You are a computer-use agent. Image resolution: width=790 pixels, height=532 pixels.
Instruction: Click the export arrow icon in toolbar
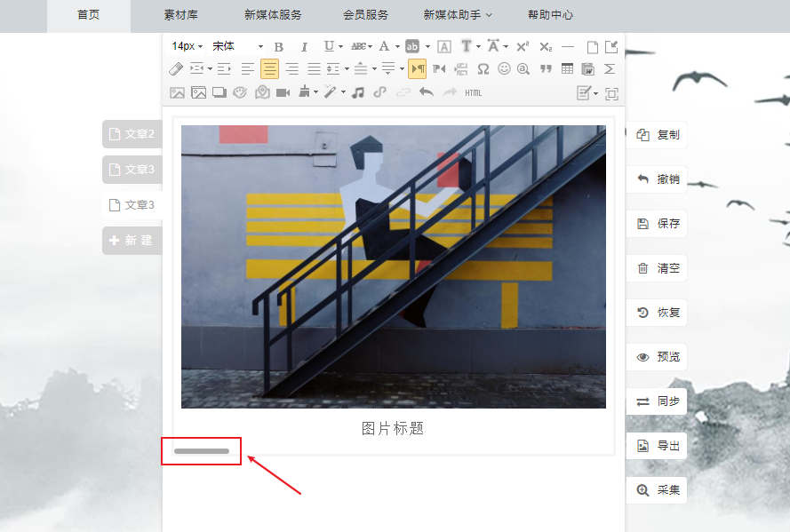pyautogui.click(x=611, y=47)
